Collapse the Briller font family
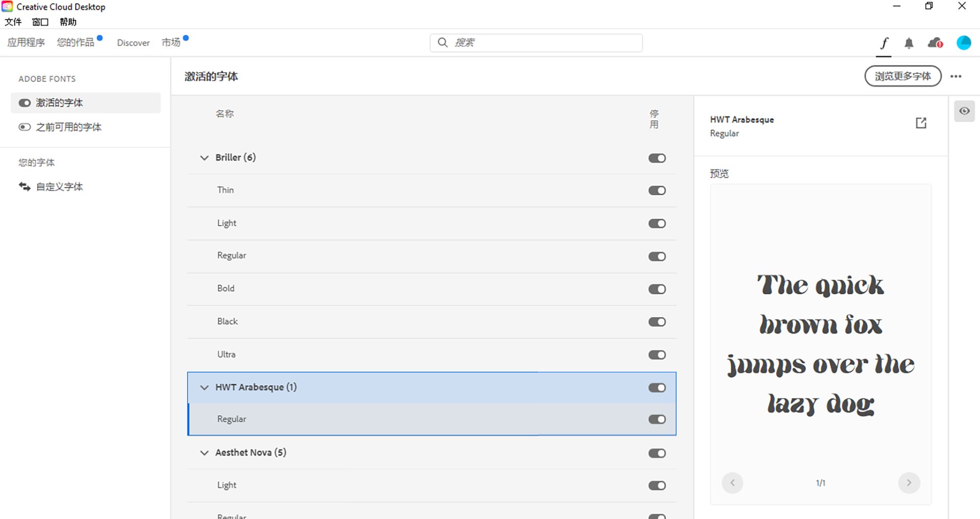The height and width of the screenshot is (519, 980). [204, 158]
